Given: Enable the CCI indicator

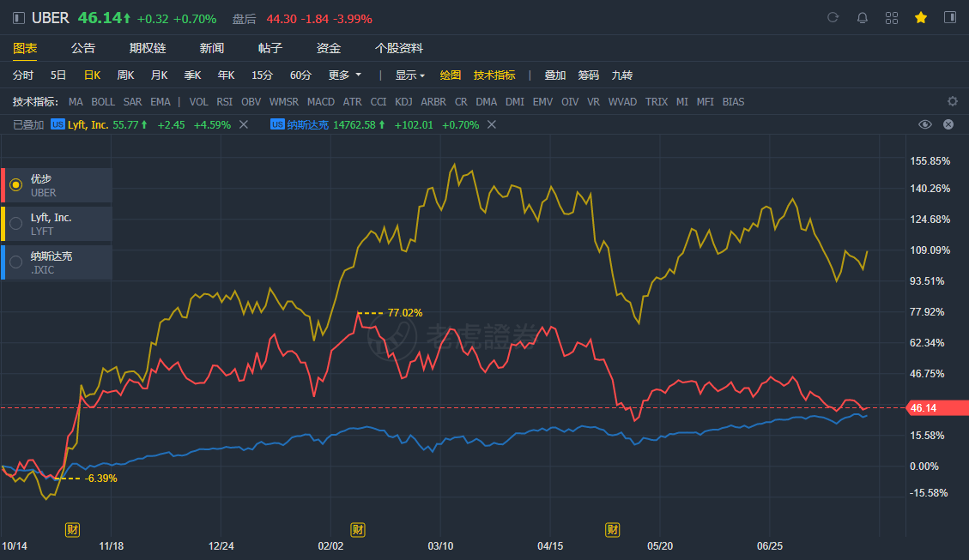Looking at the screenshot, I should 379,102.
